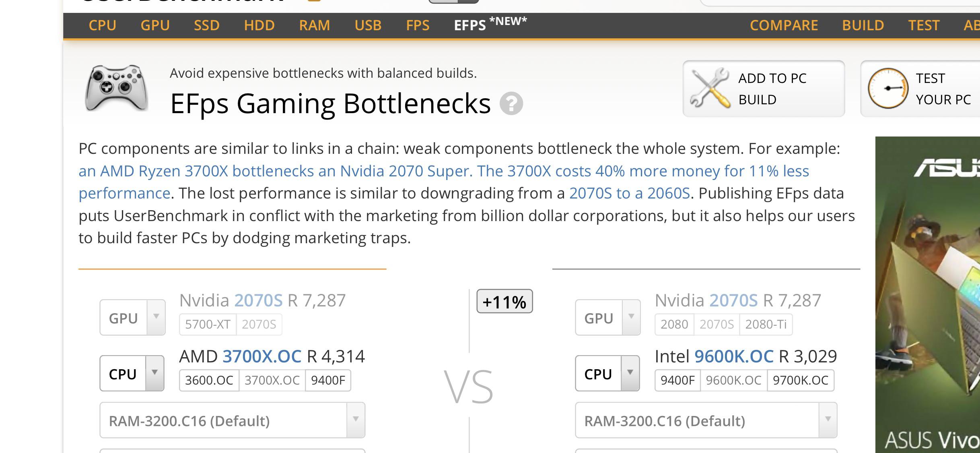
Task: Open the left CPU dropdown
Action: pyautogui.click(x=132, y=374)
